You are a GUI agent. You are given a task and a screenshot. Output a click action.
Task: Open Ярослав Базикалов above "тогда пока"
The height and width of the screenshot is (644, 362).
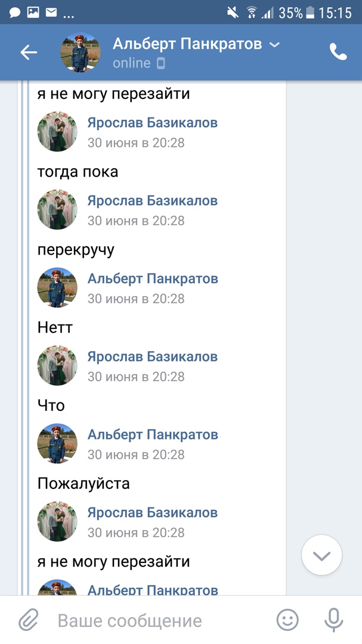coord(152,123)
